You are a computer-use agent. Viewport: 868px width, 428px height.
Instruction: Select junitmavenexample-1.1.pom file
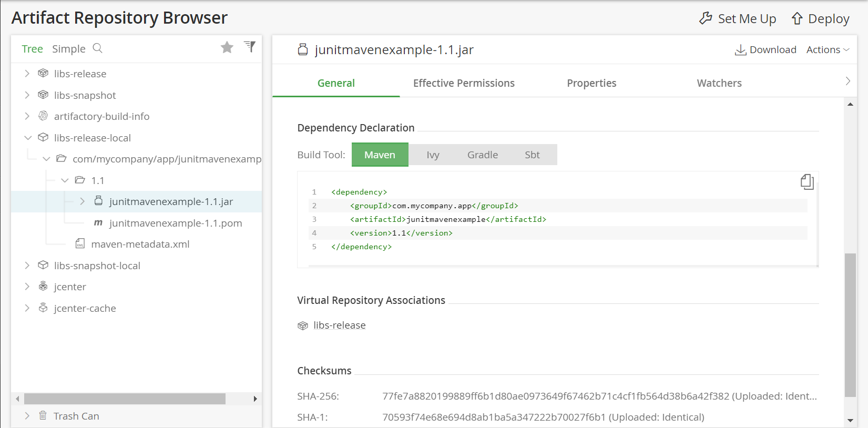click(x=175, y=223)
